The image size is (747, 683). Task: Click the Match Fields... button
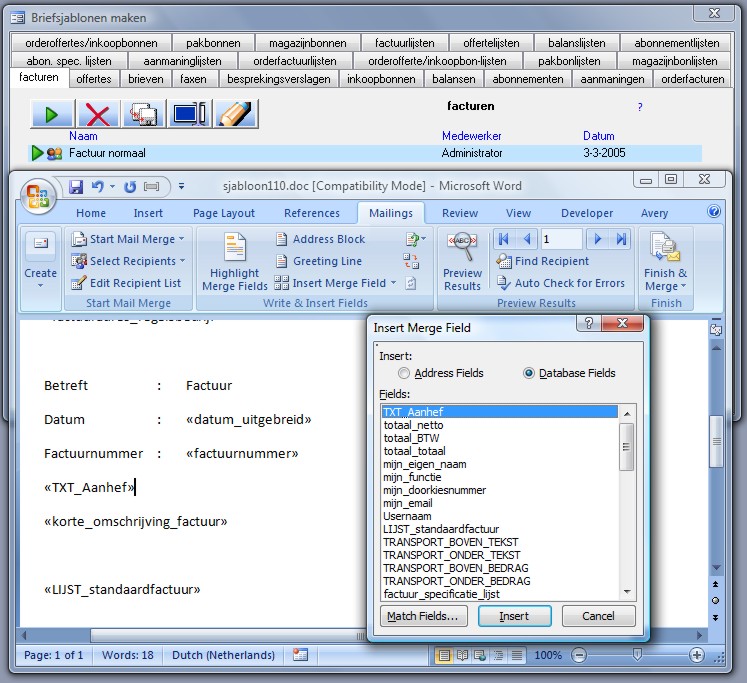click(422, 616)
